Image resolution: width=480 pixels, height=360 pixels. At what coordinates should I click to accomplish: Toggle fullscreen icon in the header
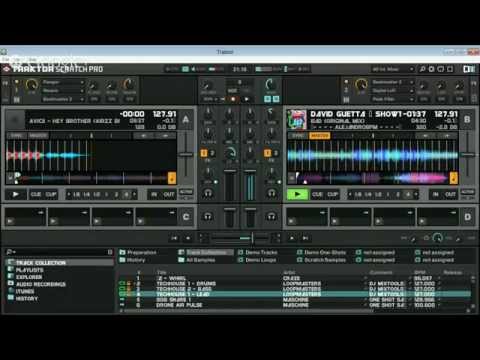tap(450, 69)
